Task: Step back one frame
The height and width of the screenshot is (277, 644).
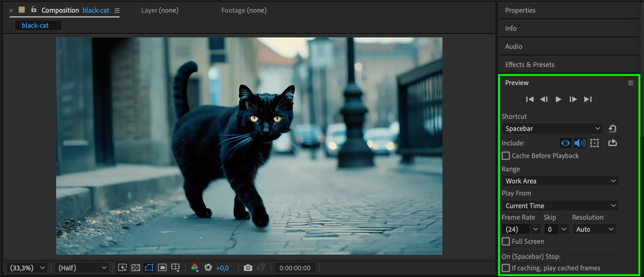Action: coord(544,99)
